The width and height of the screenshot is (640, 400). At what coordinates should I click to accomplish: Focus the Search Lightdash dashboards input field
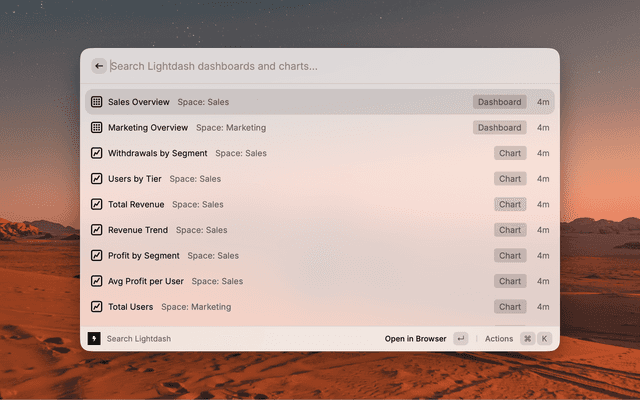(x=320, y=66)
